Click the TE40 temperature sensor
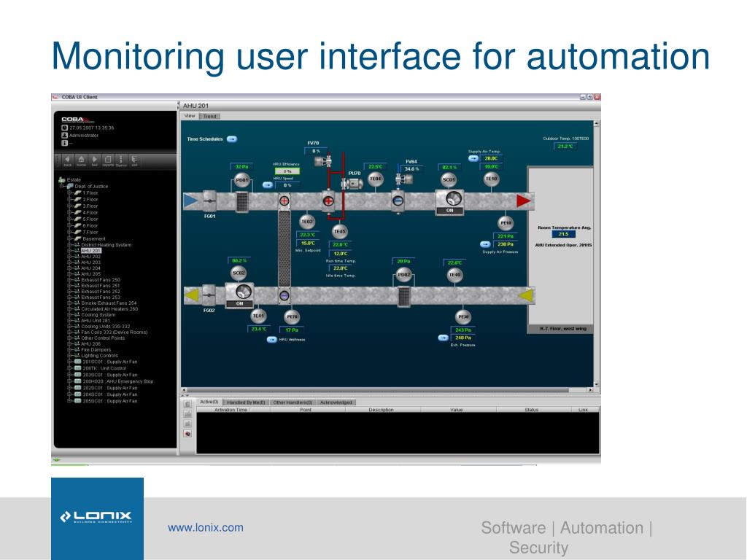The image size is (747, 560). pos(454,275)
